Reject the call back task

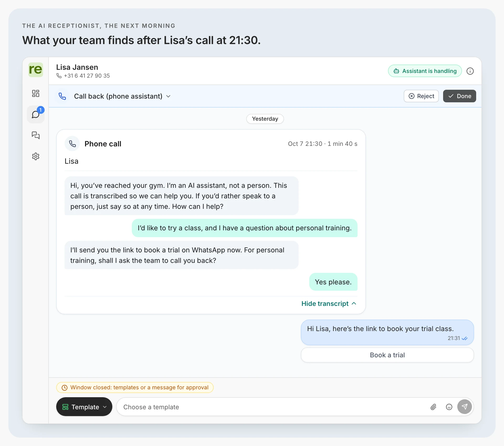click(421, 96)
